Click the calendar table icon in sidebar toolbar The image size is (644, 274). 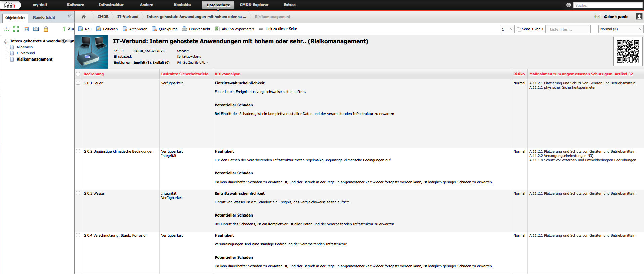click(26, 29)
